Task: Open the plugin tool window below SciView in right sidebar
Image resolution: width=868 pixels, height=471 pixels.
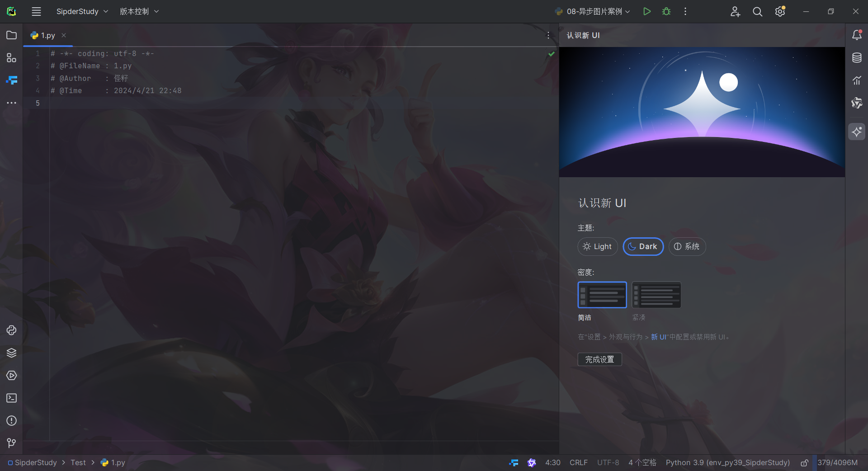Action: coord(857,103)
